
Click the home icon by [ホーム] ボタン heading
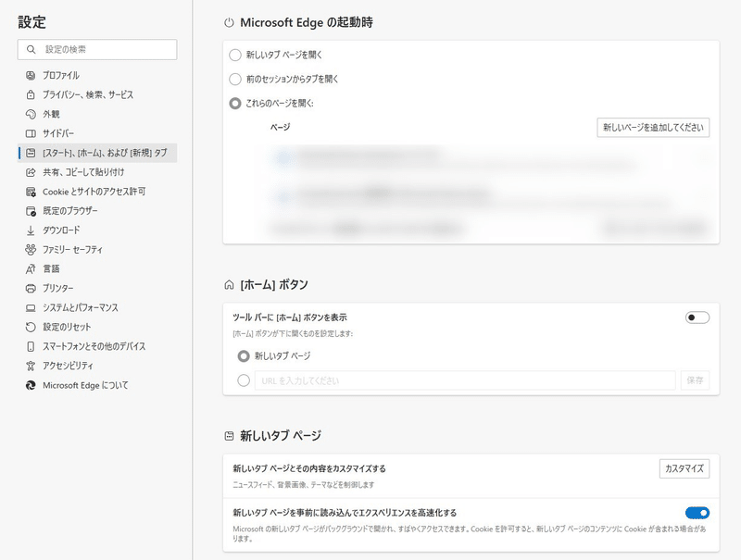click(x=229, y=285)
